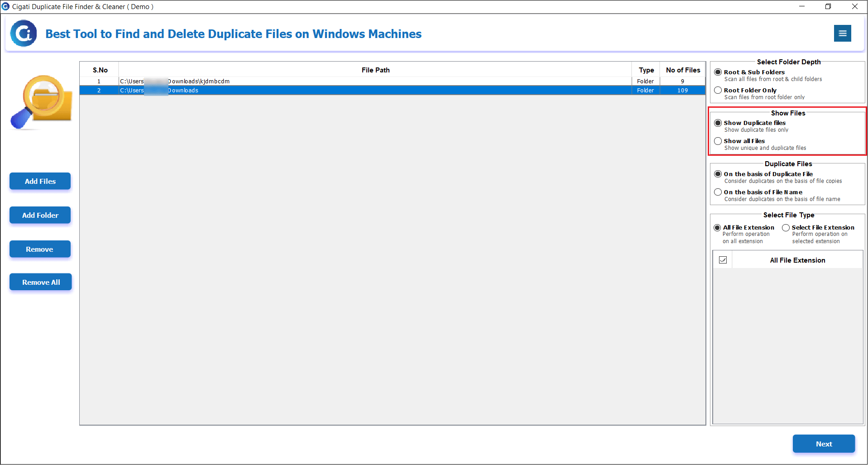This screenshot has height=465, width=868.
Task: Select the highlighted Downloads folder row
Action: click(x=393, y=90)
